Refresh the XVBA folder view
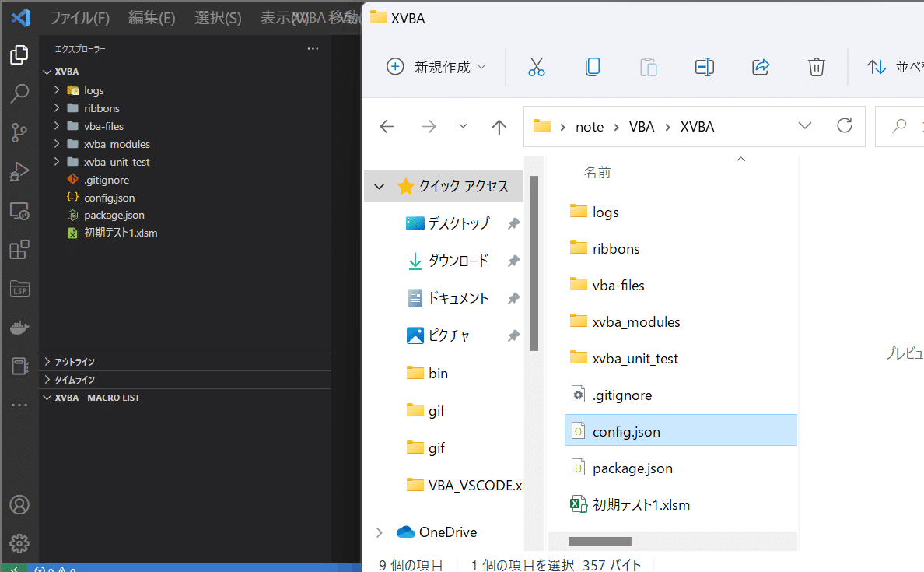The height and width of the screenshot is (572, 924). tap(845, 126)
